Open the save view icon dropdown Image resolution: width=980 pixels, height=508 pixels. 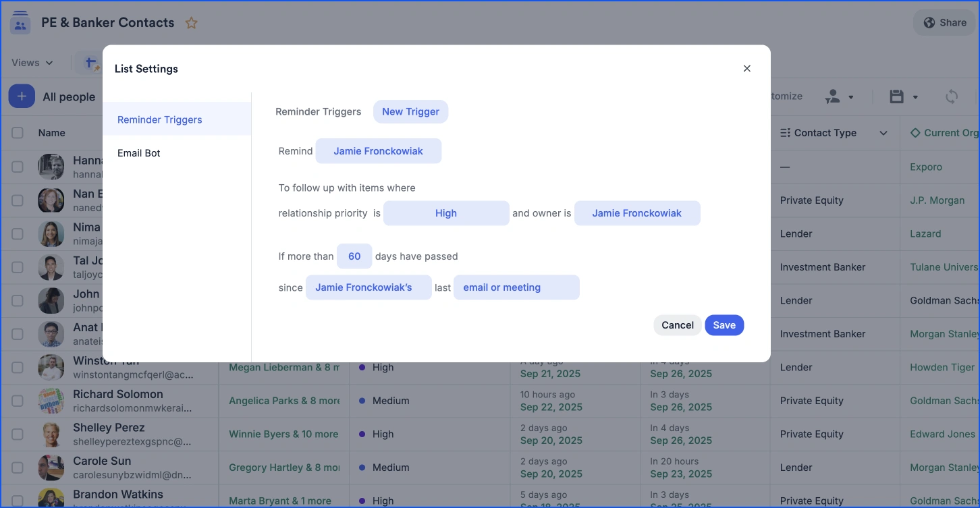(904, 97)
